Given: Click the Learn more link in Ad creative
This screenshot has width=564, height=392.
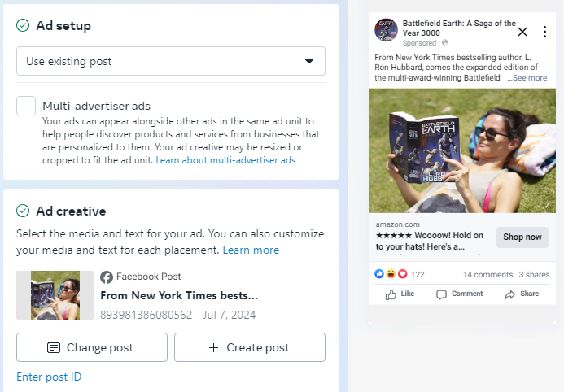Looking at the screenshot, I should tap(251, 250).
